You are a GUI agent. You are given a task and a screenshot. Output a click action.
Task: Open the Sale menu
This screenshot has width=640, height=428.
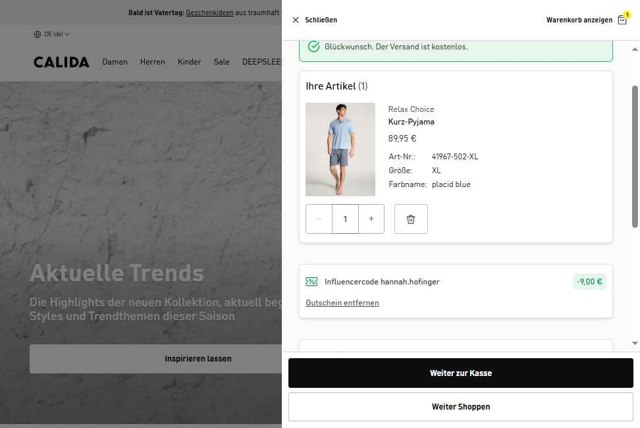[x=222, y=62]
